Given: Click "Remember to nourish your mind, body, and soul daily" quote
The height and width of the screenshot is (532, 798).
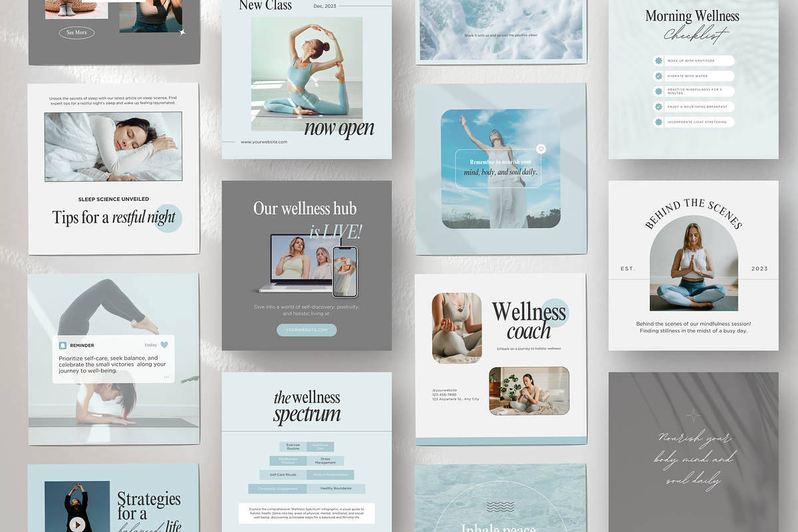Looking at the screenshot, I should (501, 167).
